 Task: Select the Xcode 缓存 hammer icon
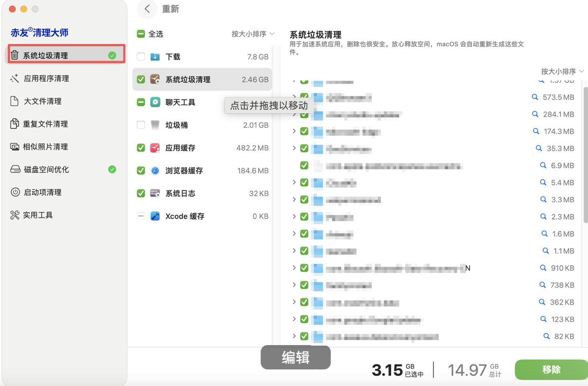[155, 216]
